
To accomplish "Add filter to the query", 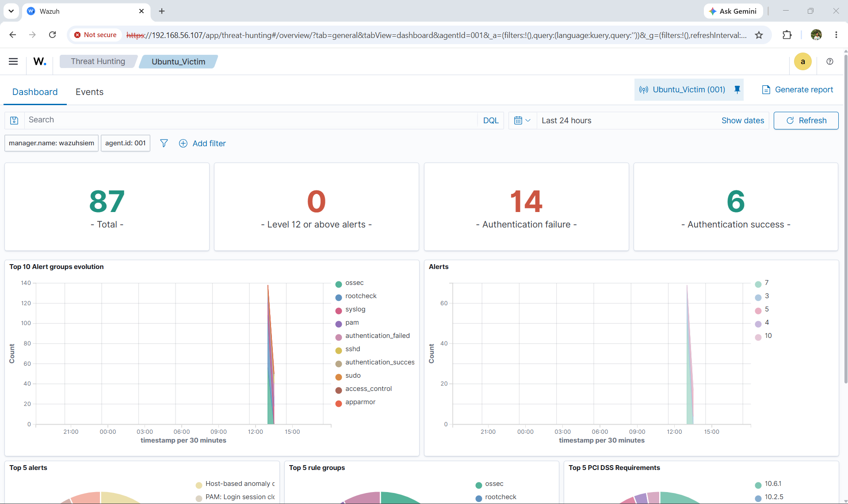I will coord(202,143).
